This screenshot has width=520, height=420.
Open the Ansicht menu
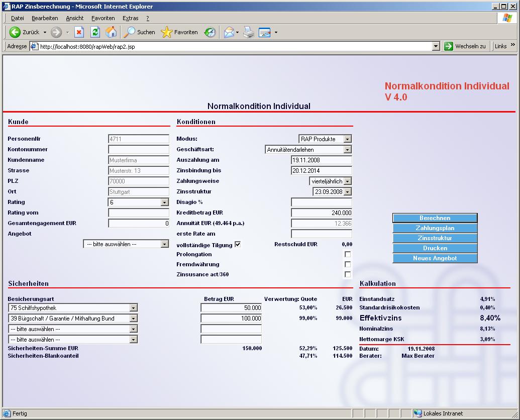point(75,18)
